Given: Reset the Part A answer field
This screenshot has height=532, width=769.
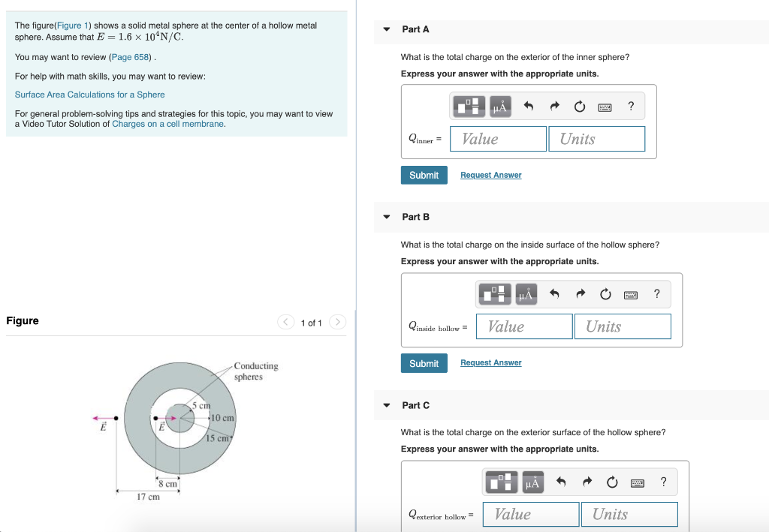Looking at the screenshot, I should [580, 107].
